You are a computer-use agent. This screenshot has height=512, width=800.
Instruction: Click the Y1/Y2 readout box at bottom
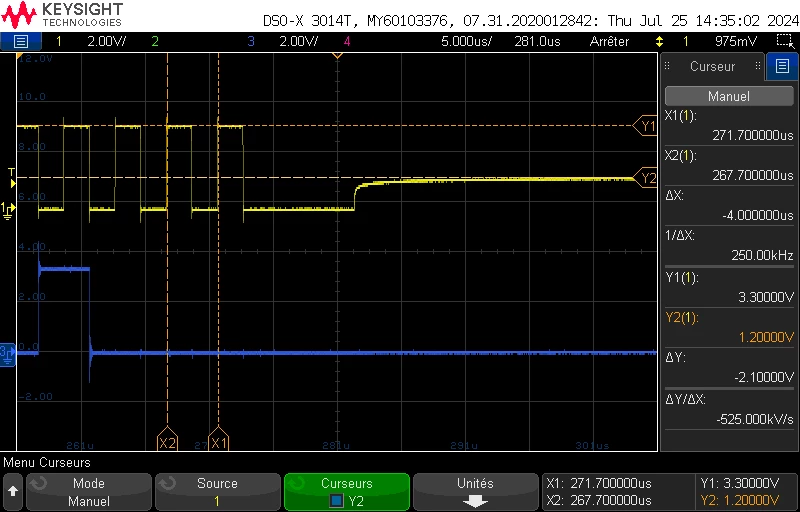click(745, 492)
